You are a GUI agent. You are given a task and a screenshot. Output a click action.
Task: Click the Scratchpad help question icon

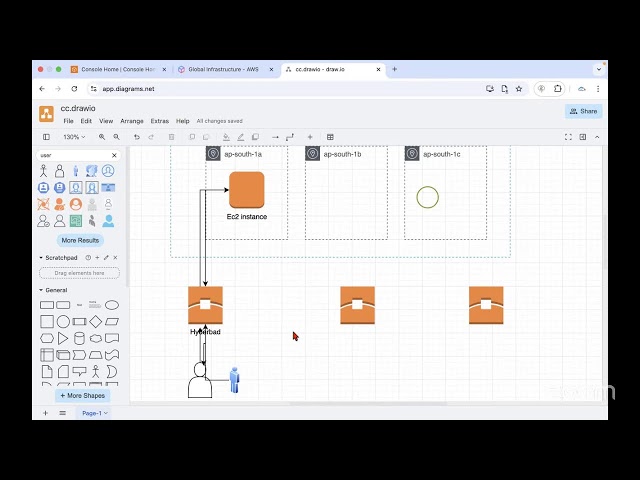click(x=88, y=258)
